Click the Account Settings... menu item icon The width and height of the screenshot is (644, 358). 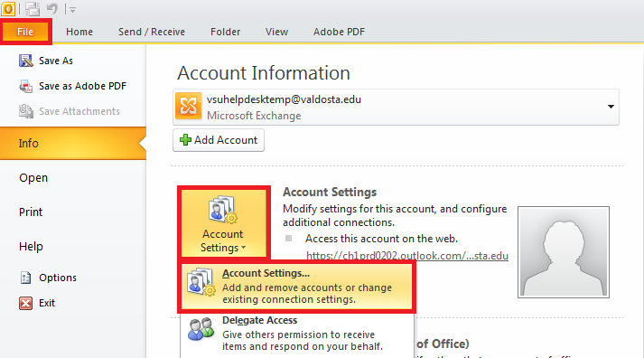point(201,282)
